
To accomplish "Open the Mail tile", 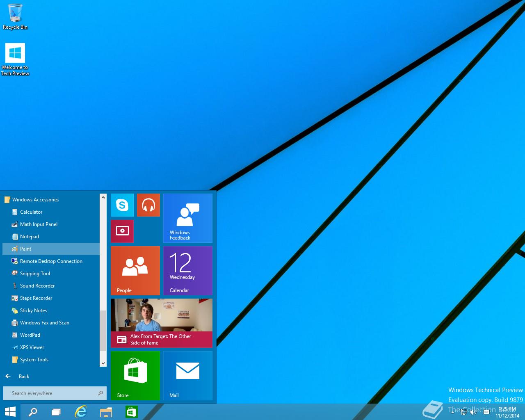I will tap(188, 376).
